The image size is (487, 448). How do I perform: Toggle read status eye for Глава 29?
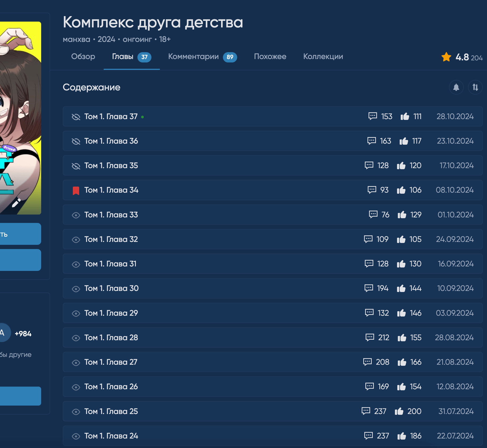pos(76,313)
